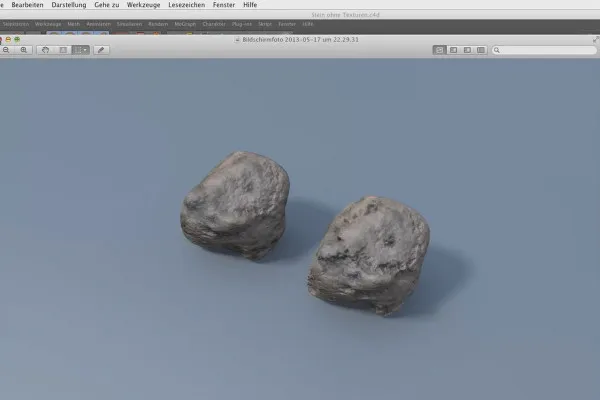Open Animieren menu in Cinema 4D window
This screenshot has width=600, height=400.
(x=98, y=24)
